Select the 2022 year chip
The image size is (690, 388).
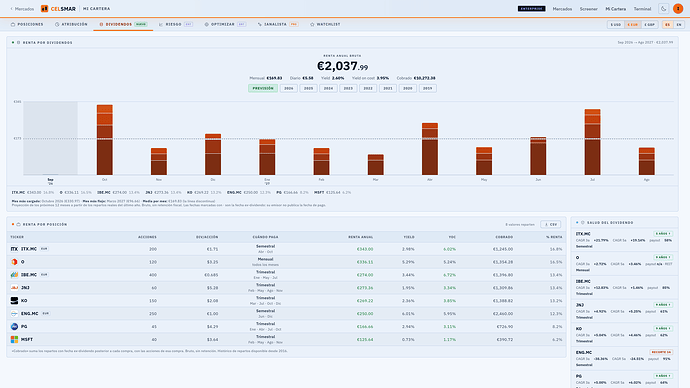click(368, 88)
